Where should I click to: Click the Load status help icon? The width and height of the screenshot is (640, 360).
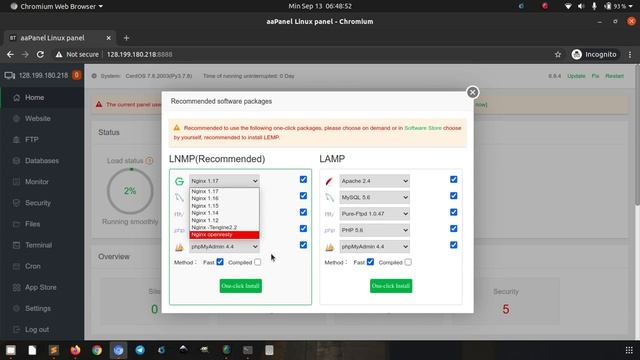(x=149, y=161)
